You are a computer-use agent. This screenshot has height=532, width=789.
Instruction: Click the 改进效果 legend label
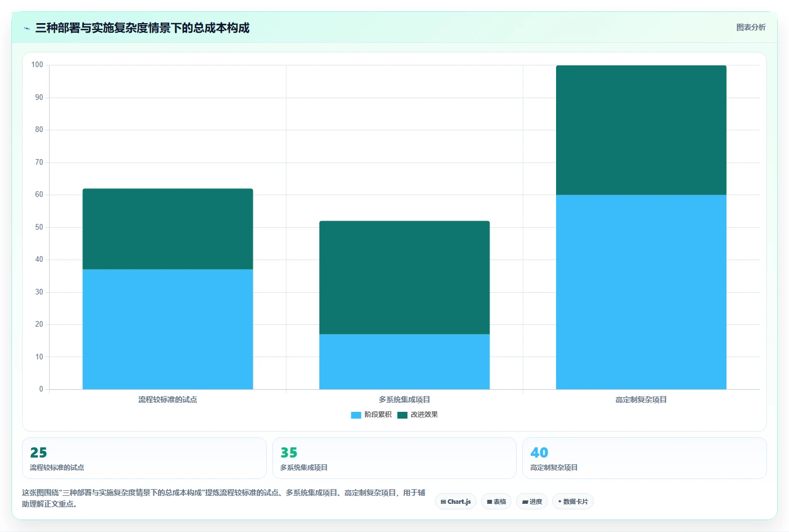point(424,415)
